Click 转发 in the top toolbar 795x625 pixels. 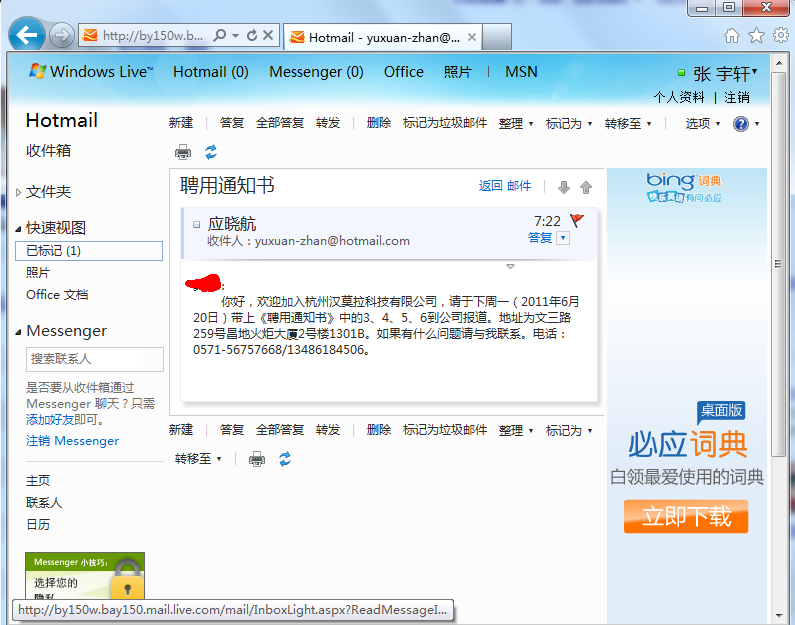coord(328,123)
